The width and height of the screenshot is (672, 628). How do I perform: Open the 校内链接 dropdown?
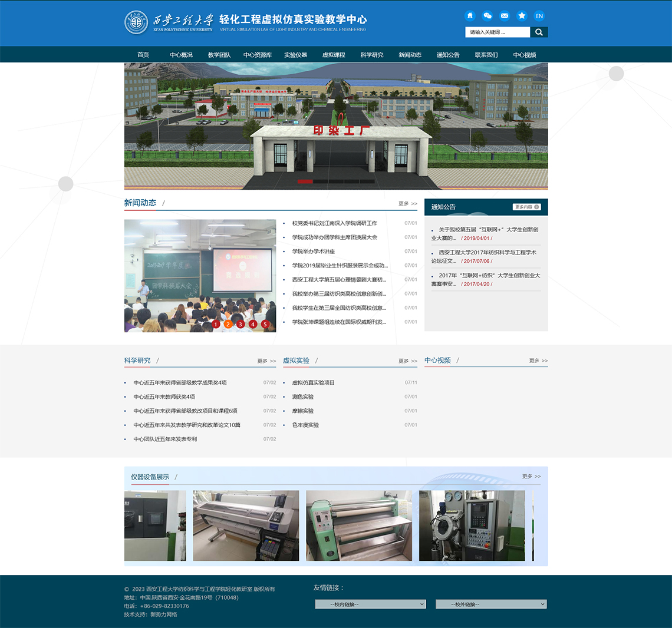[x=370, y=604]
